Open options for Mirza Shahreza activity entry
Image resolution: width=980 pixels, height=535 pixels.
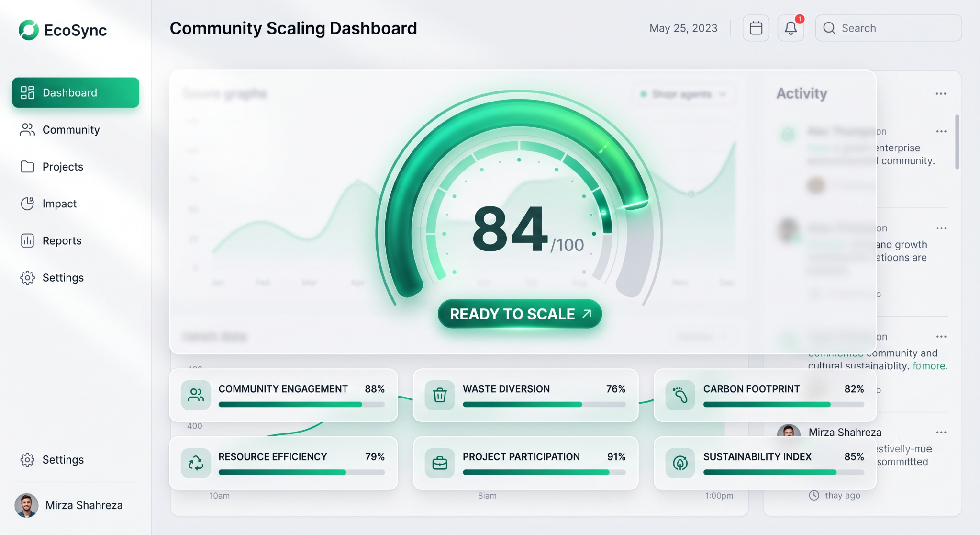[x=941, y=433]
